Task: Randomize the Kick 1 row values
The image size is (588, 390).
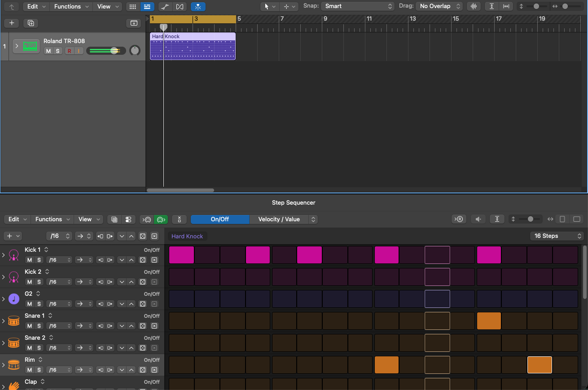Action: pyautogui.click(x=142, y=260)
